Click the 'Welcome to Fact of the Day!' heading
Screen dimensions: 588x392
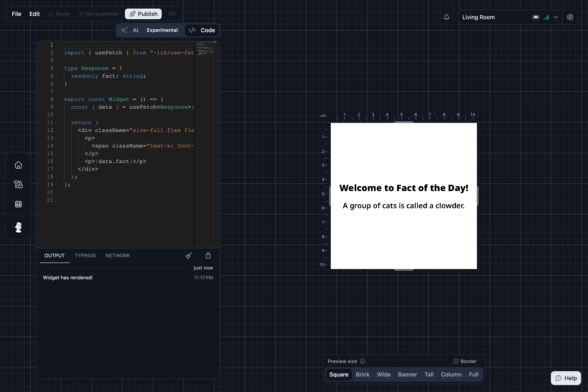pos(404,188)
